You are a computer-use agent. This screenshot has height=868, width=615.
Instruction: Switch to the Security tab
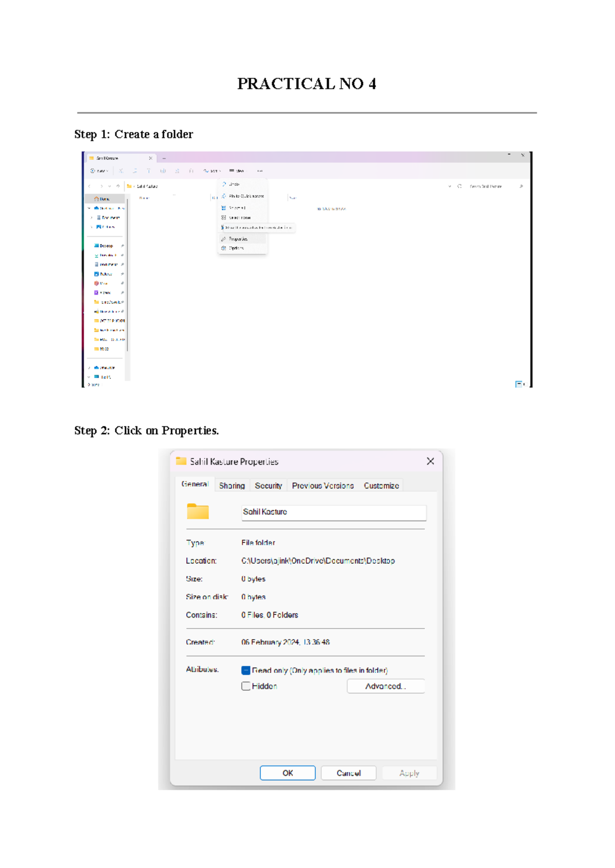click(x=268, y=485)
